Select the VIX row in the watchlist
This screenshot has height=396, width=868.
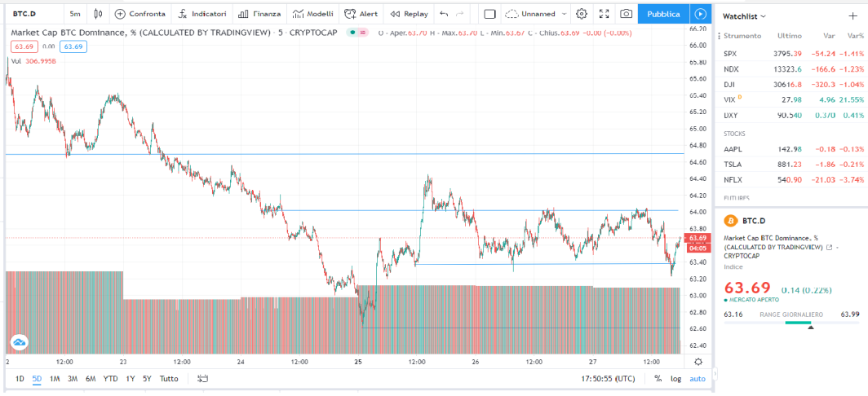[793, 99]
